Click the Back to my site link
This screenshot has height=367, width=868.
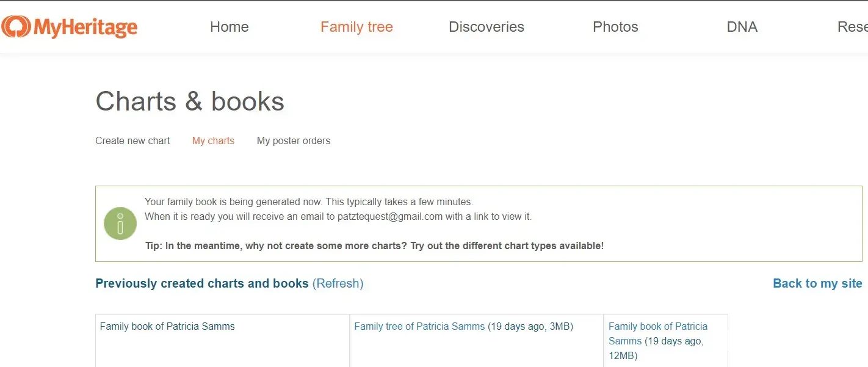pos(817,283)
